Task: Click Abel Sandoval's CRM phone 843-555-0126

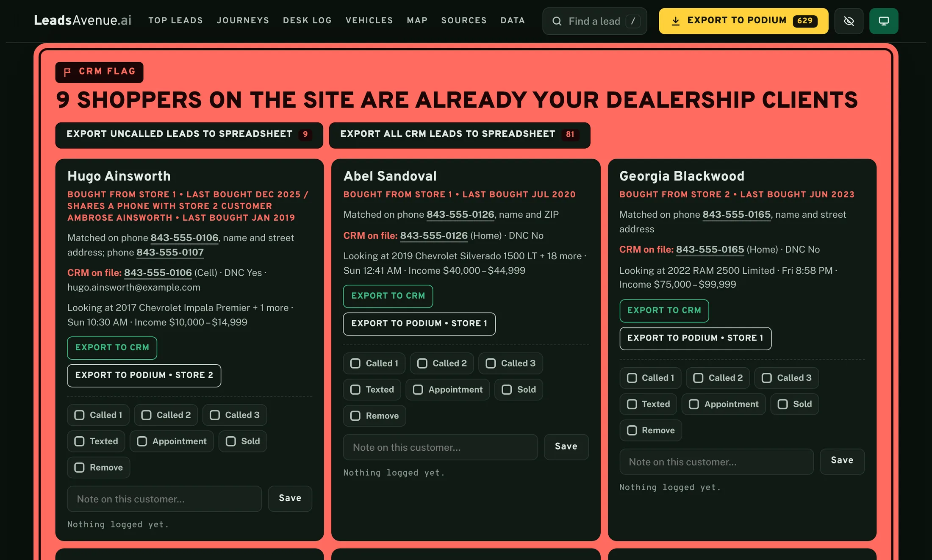Action: coord(434,236)
